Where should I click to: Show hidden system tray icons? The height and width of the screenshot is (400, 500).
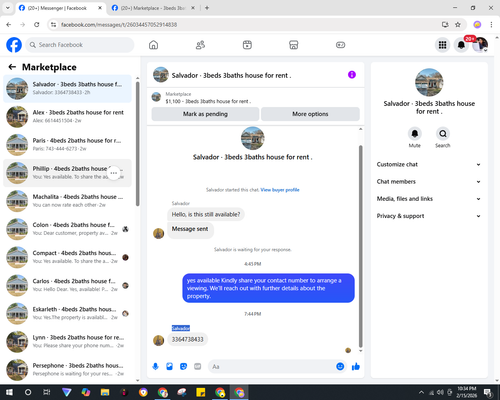421,392
